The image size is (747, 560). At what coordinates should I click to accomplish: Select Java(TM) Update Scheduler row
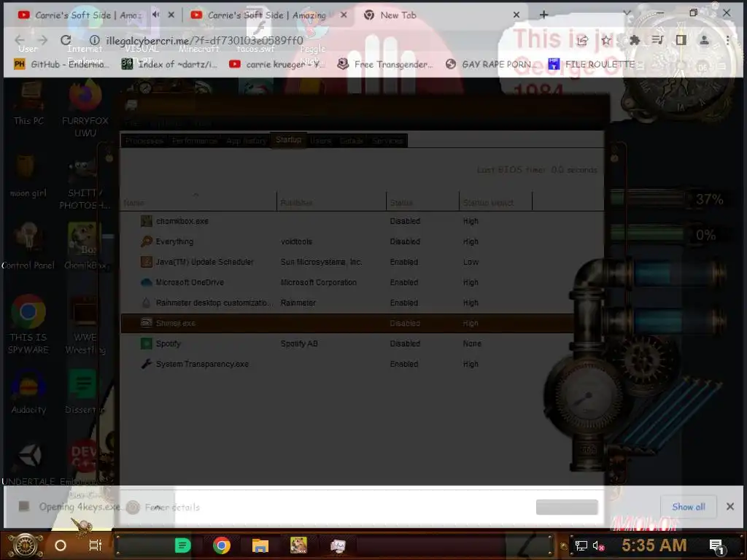tap(348, 262)
